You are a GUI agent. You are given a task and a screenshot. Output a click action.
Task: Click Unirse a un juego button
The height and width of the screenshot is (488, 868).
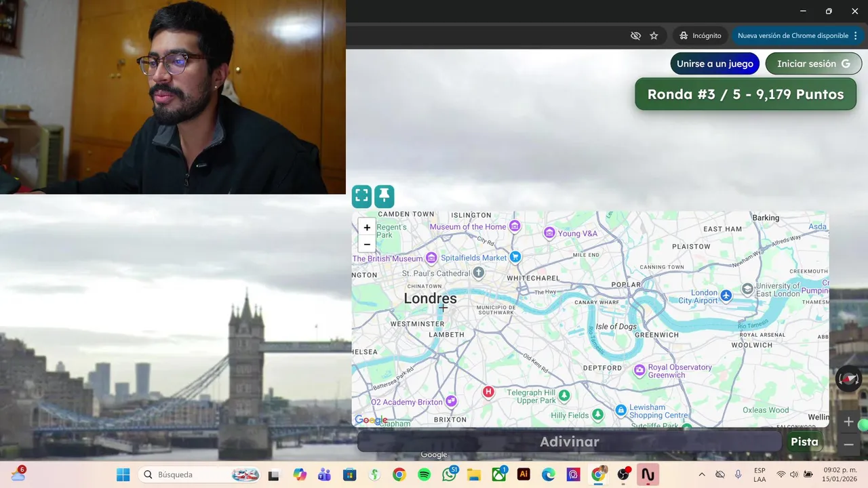(x=715, y=64)
